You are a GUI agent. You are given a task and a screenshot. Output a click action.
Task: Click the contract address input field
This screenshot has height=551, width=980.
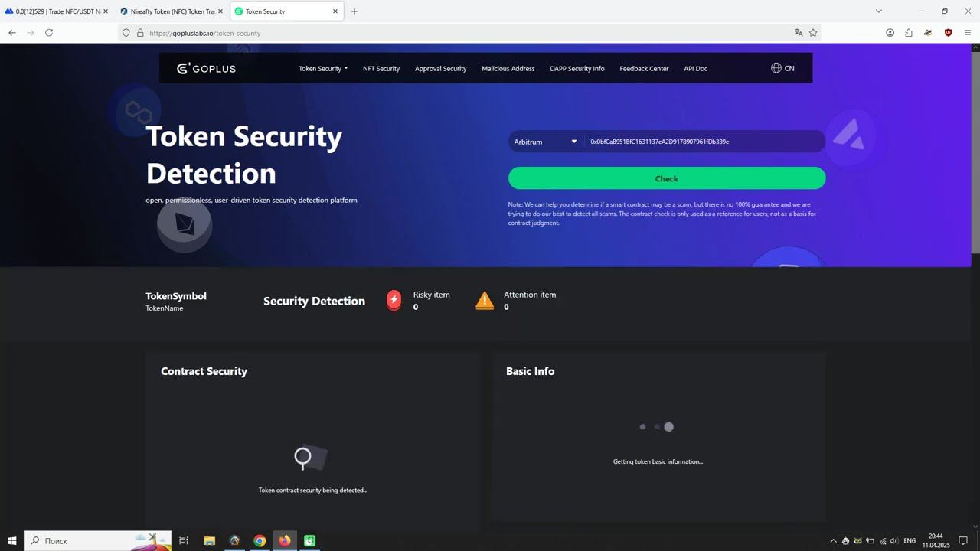[704, 142]
